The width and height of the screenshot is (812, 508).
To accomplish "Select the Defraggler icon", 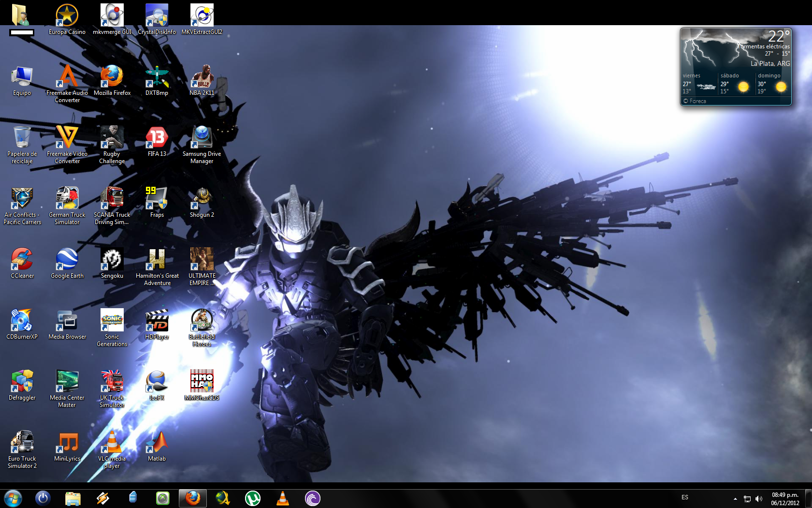I will 22,385.
